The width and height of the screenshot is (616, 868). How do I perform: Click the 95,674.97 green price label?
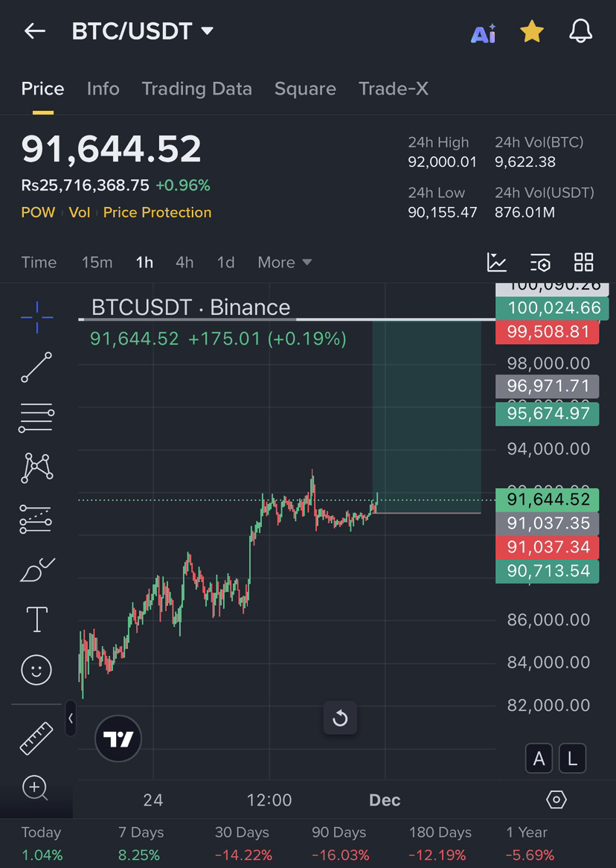click(548, 414)
